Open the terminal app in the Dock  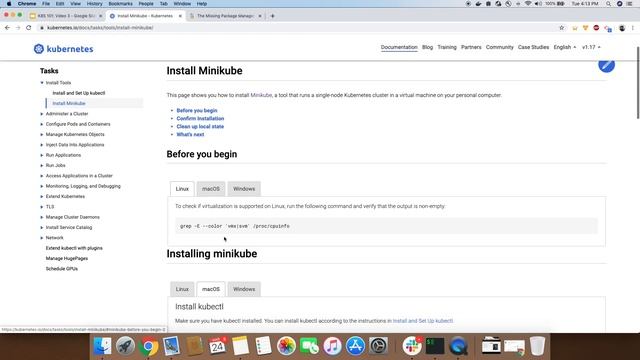pos(435,346)
